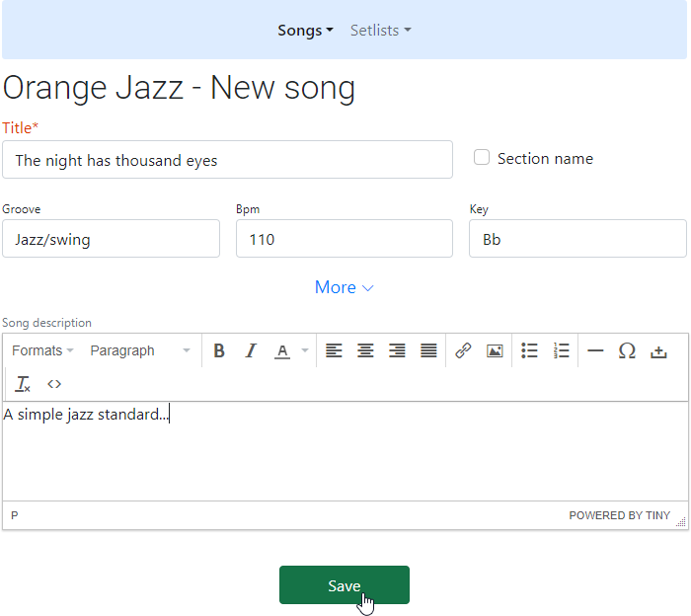This screenshot has width=691, height=616.
Task: Clear formatting in the editor
Action: pos(24,384)
